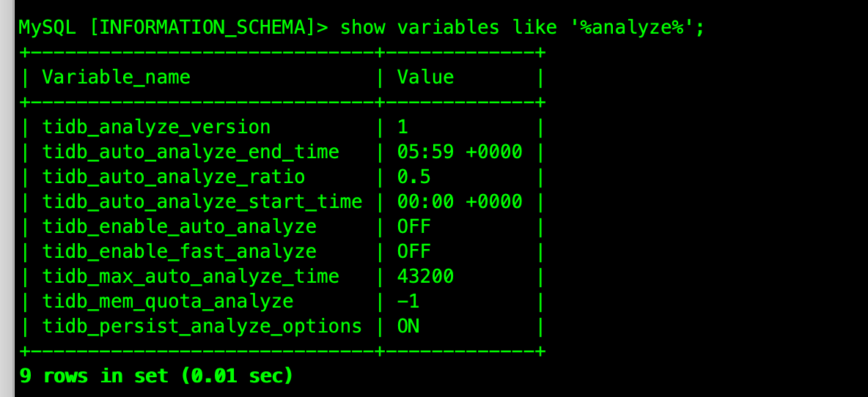Image resolution: width=868 pixels, height=397 pixels.
Task: Click the tidb_enable_auto_analyze variable name
Action: pyautogui.click(x=180, y=226)
